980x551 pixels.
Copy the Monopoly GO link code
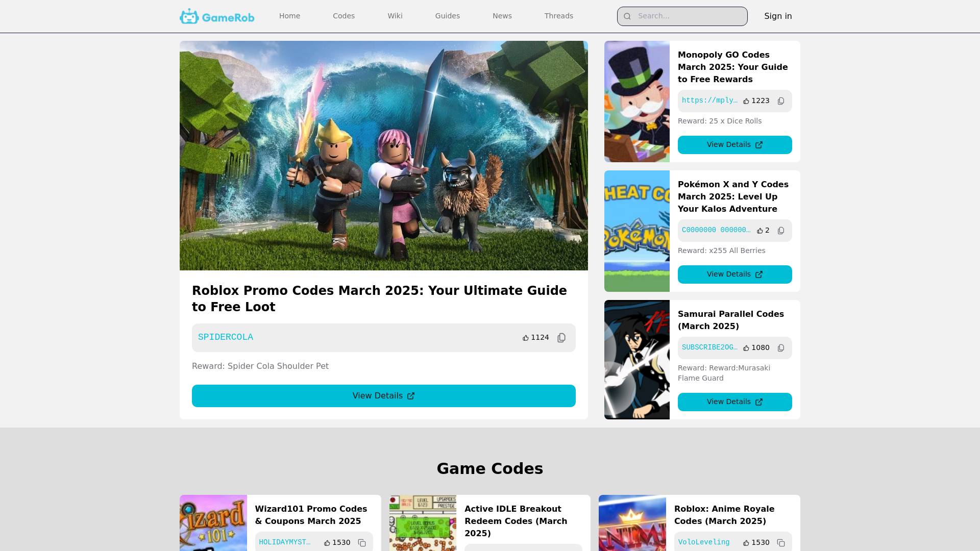click(x=781, y=101)
